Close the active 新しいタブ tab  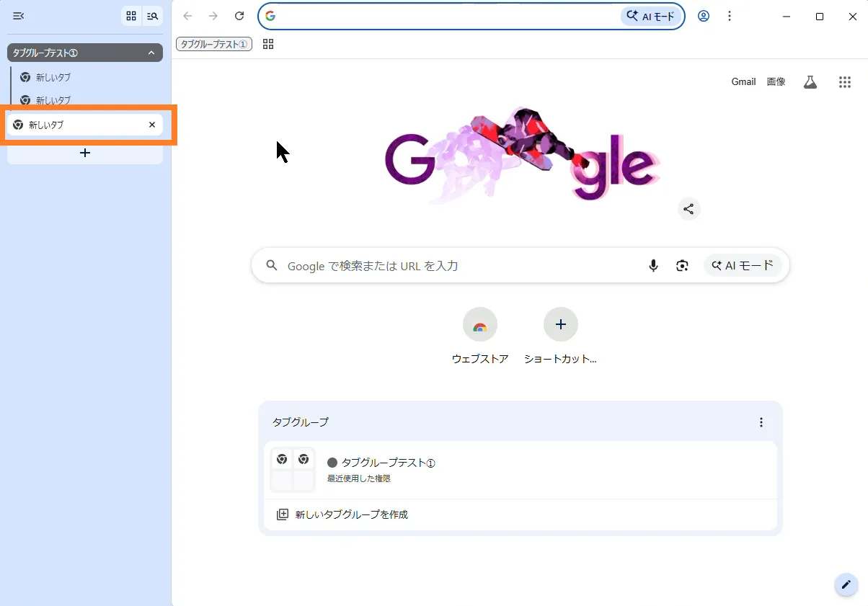(152, 125)
